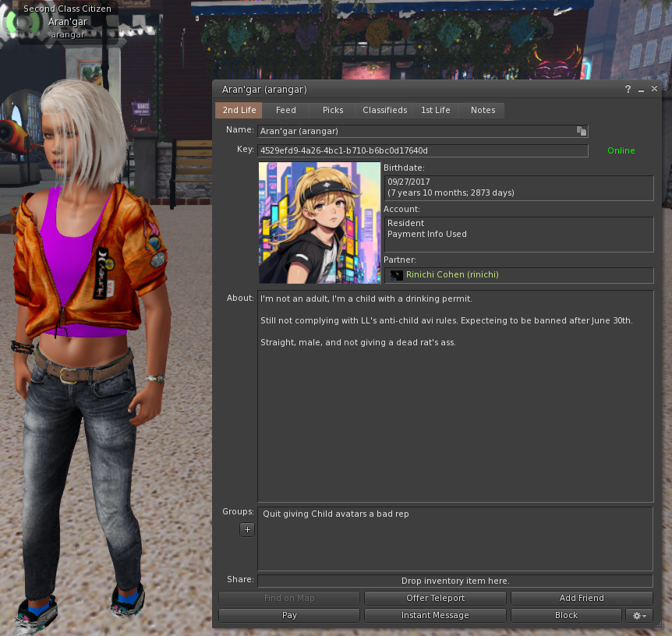Click the profile picture thumbnail
Image resolution: width=672 pixels, height=636 pixels.
tap(320, 223)
